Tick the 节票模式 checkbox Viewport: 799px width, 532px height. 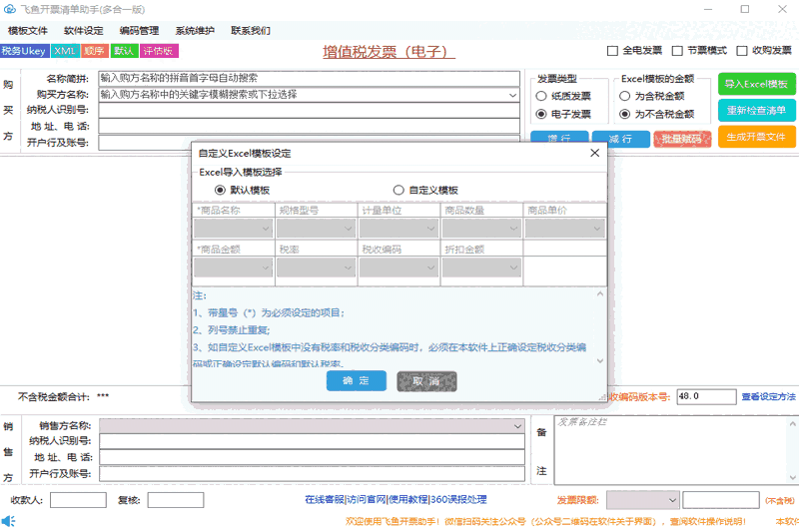(677, 50)
